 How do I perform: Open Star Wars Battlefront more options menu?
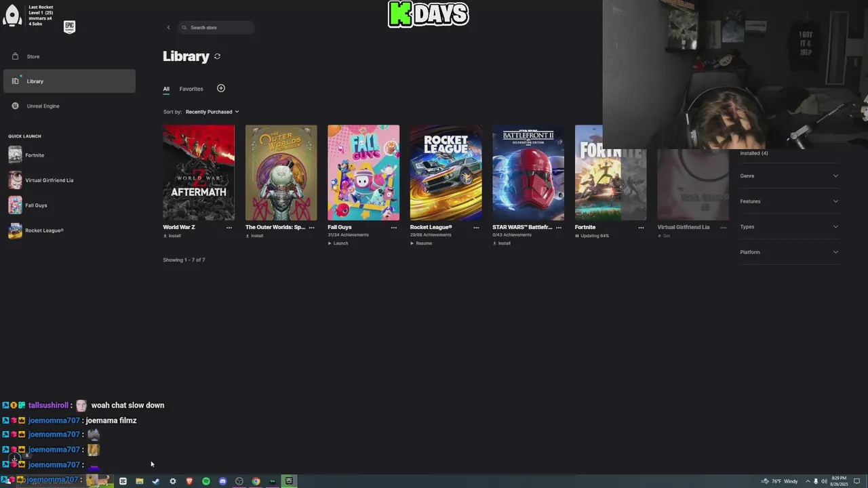pyautogui.click(x=559, y=228)
